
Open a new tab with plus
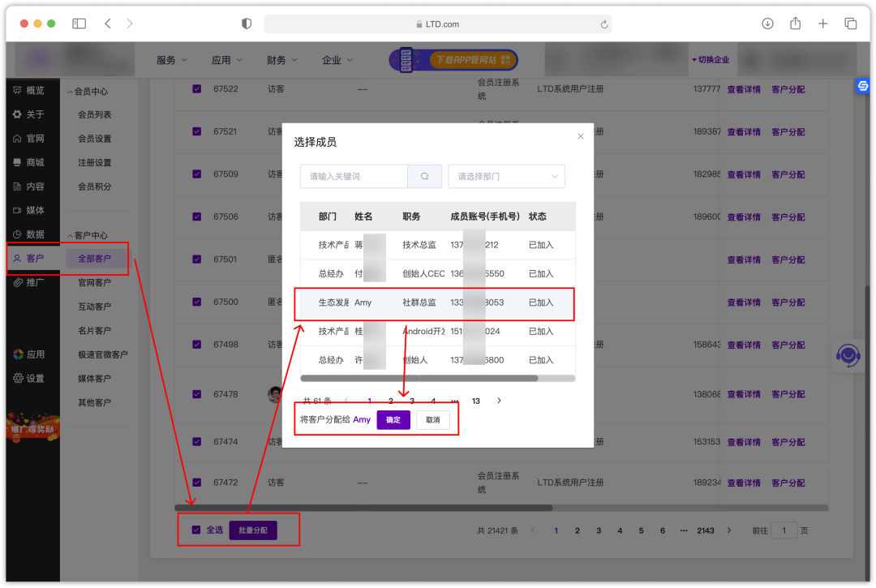[823, 24]
